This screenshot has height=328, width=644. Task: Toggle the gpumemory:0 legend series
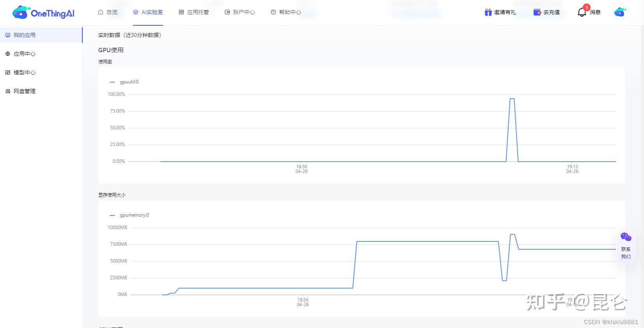pos(130,215)
